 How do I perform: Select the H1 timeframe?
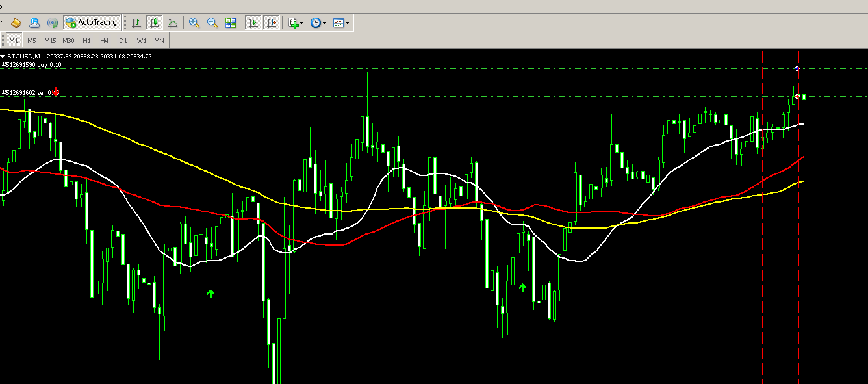coord(86,40)
